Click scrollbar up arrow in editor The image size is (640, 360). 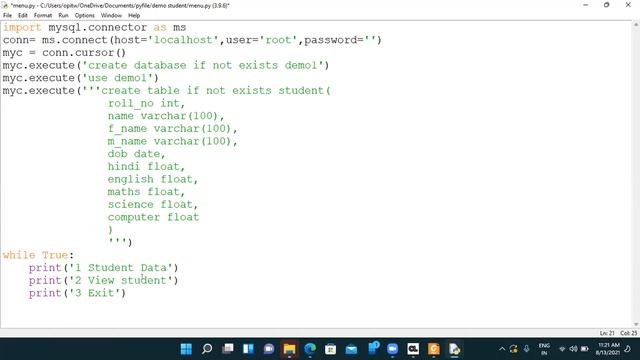click(x=636, y=25)
